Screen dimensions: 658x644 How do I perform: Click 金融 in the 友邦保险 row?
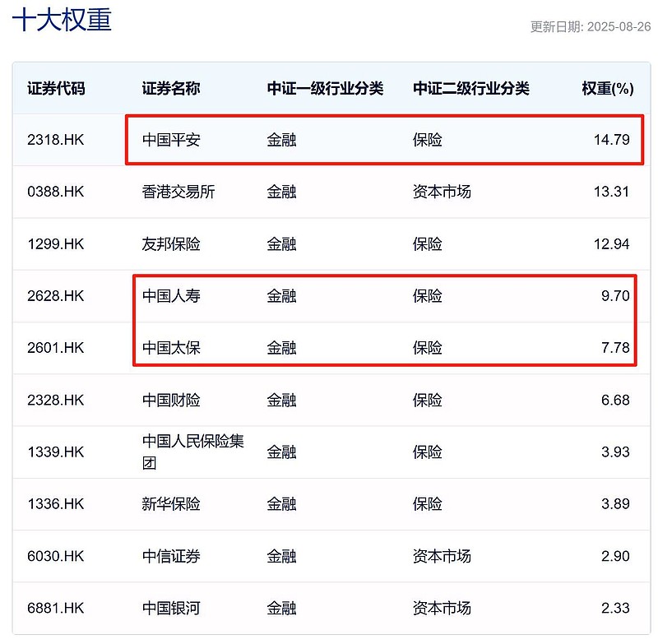[281, 243]
